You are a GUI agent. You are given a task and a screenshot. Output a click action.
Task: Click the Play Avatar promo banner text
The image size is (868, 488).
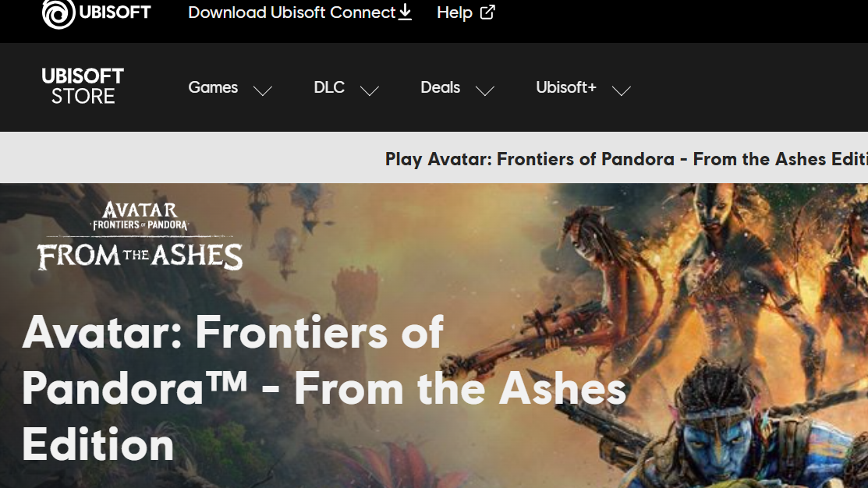(626, 159)
